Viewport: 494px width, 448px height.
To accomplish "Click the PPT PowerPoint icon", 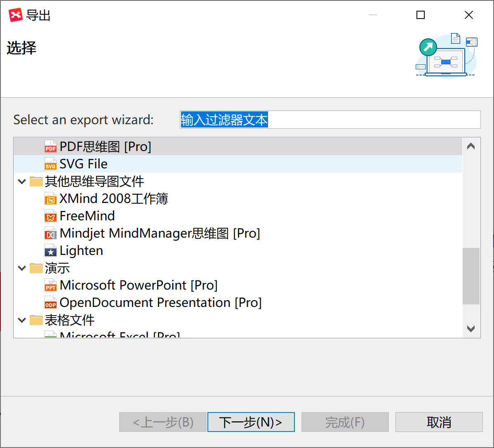I will pyautogui.click(x=50, y=285).
